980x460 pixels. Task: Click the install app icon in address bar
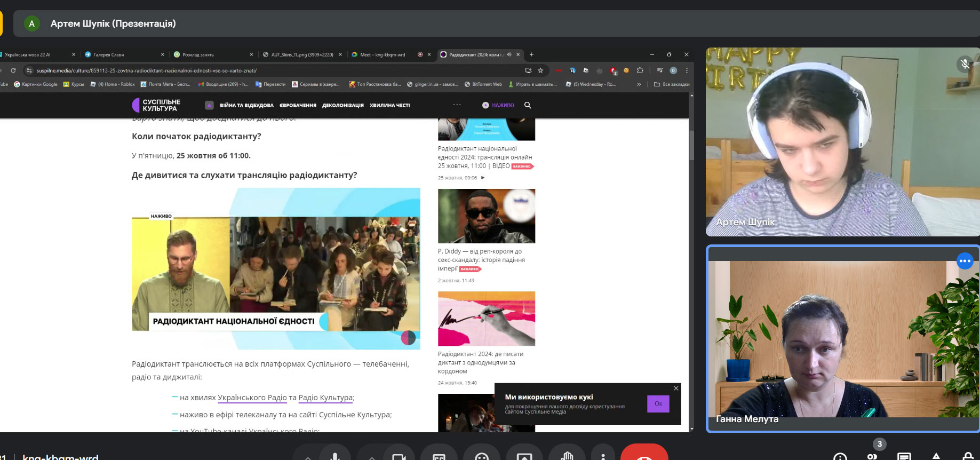[528, 70]
